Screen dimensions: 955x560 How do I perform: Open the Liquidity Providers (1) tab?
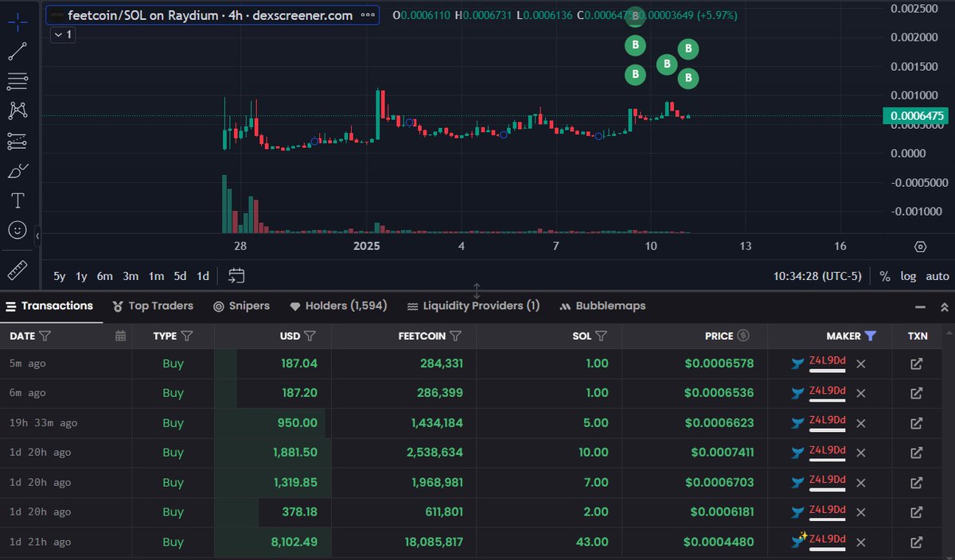pyautogui.click(x=474, y=306)
